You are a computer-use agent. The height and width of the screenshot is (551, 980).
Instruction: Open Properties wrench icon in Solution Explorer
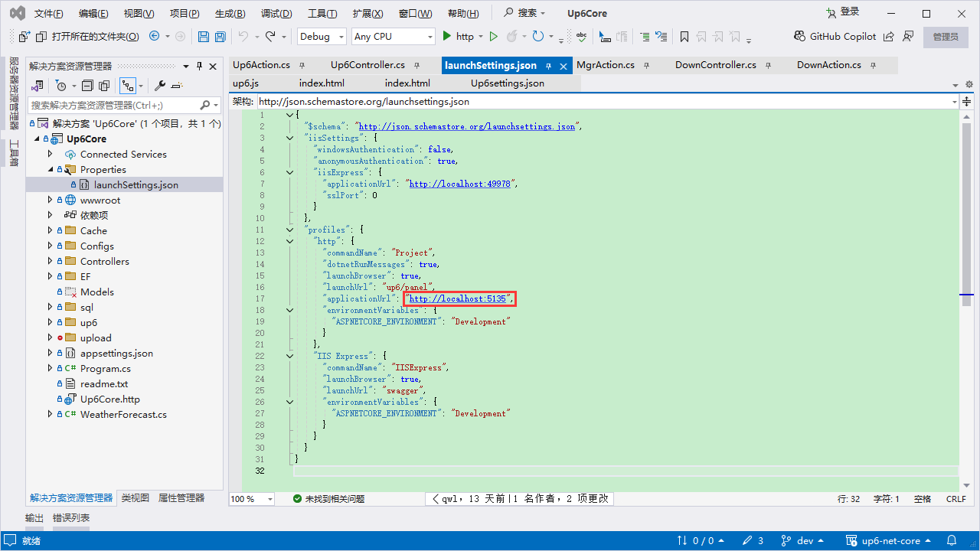coord(160,86)
